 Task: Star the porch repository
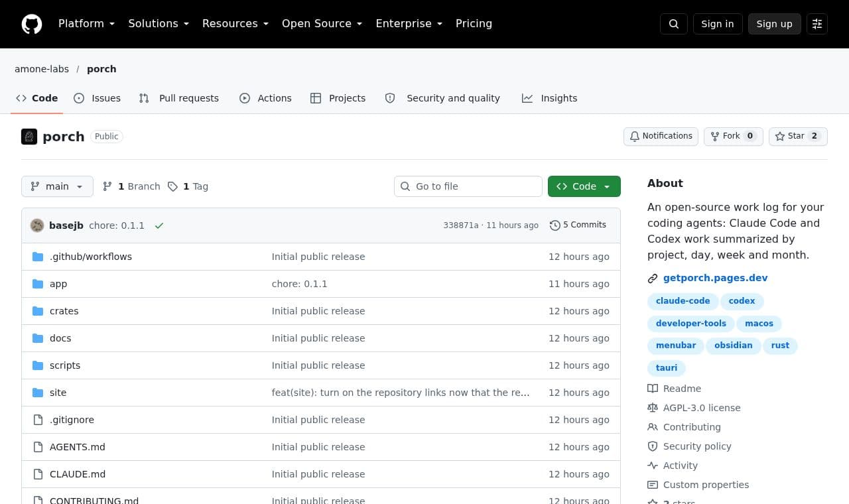tap(798, 136)
